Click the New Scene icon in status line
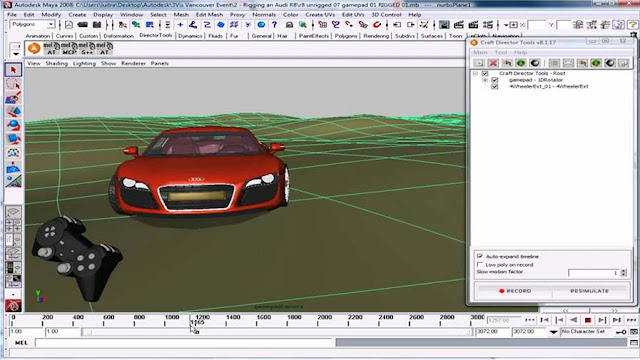Image resolution: width=640 pixels, height=360 pixels. [69, 25]
